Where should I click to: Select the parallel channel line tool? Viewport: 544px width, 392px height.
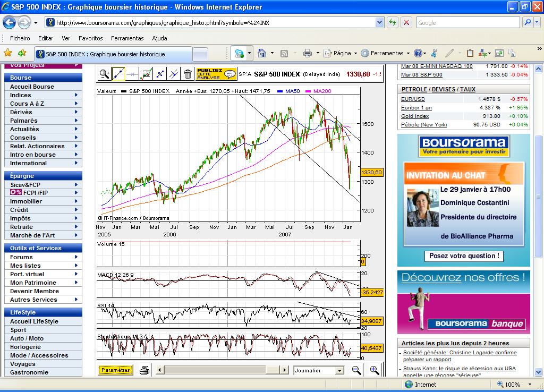pyautogui.click(x=174, y=73)
